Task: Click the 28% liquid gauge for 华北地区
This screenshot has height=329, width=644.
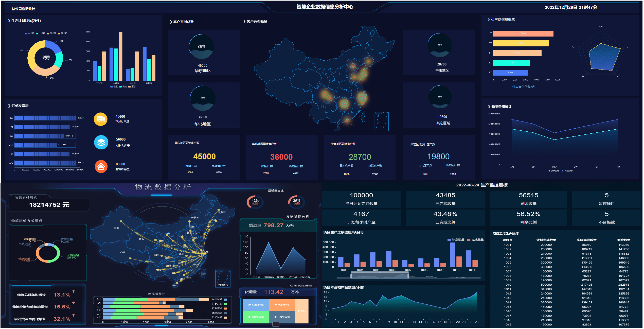Action: tap(203, 98)
